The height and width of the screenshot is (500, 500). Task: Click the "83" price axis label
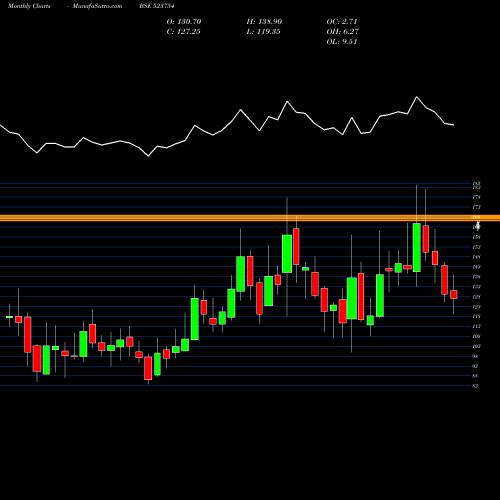click(476, 386)
